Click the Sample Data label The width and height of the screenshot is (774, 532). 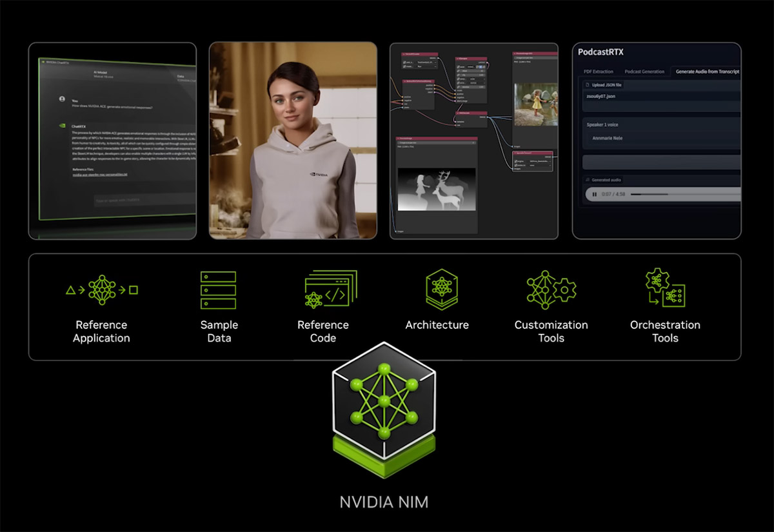coord(219,331)
